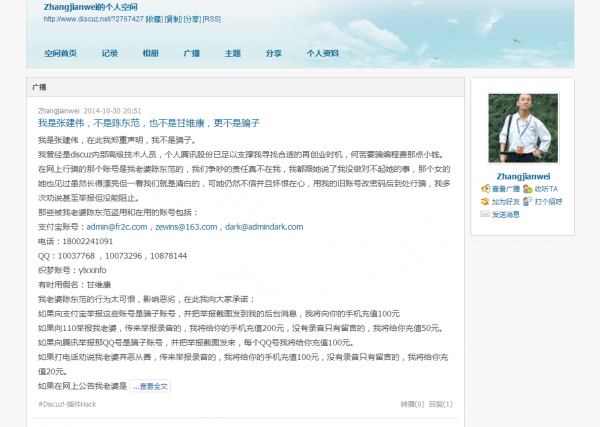The height and width of the screenshot is (427, 600).
Task: Click the 广播 panel header label
Action: [39, 87]
